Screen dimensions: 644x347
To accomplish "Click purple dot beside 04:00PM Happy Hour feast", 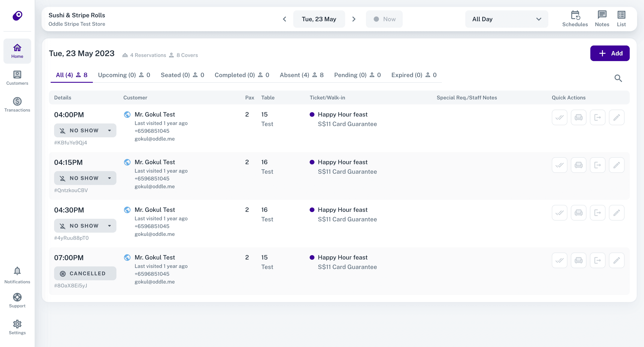I will click(312, 115).
